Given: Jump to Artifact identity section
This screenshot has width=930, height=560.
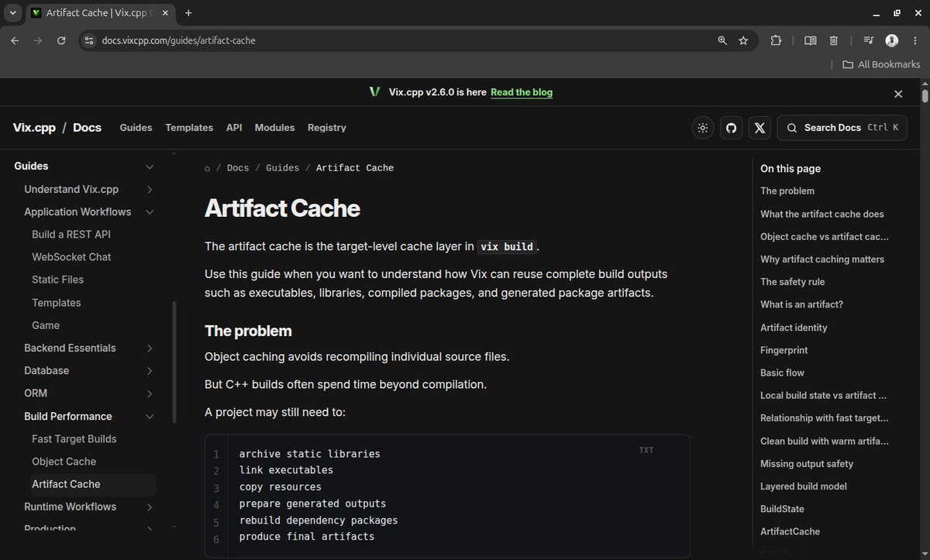Looking at the screenshot, I should tap(794, 328).
